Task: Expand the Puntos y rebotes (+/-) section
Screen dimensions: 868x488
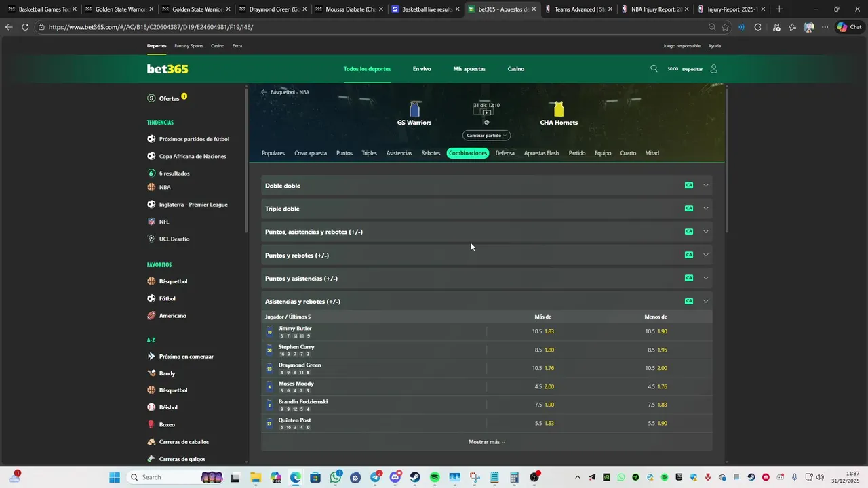Action: [705, 255]
